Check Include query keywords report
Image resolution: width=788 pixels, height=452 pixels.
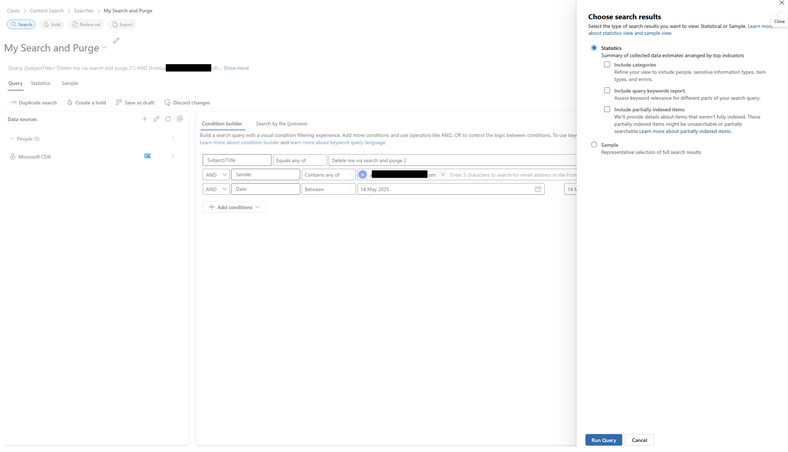pos(607,91)
